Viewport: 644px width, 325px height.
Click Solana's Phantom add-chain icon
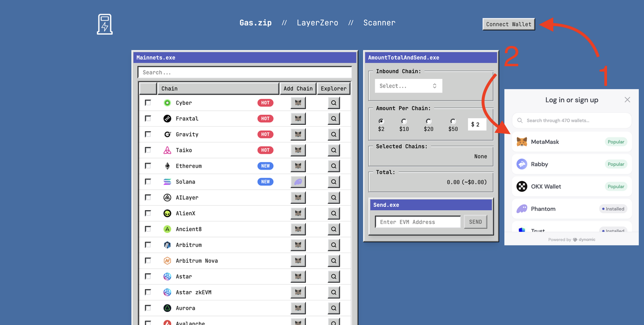pyautogui.click(x=298, y=182)
